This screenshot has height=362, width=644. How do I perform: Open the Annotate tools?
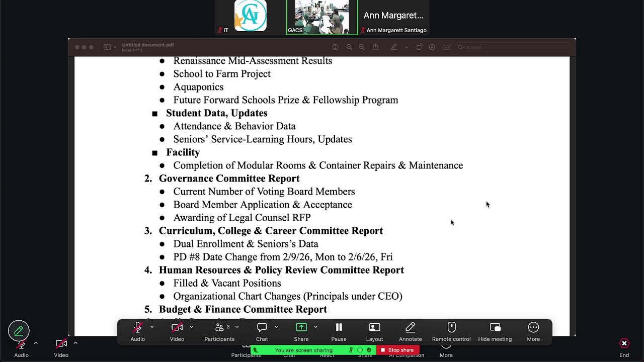(411, 332)
